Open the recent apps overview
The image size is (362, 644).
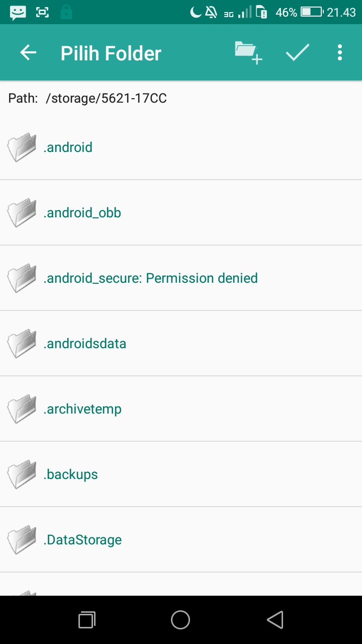87,620
